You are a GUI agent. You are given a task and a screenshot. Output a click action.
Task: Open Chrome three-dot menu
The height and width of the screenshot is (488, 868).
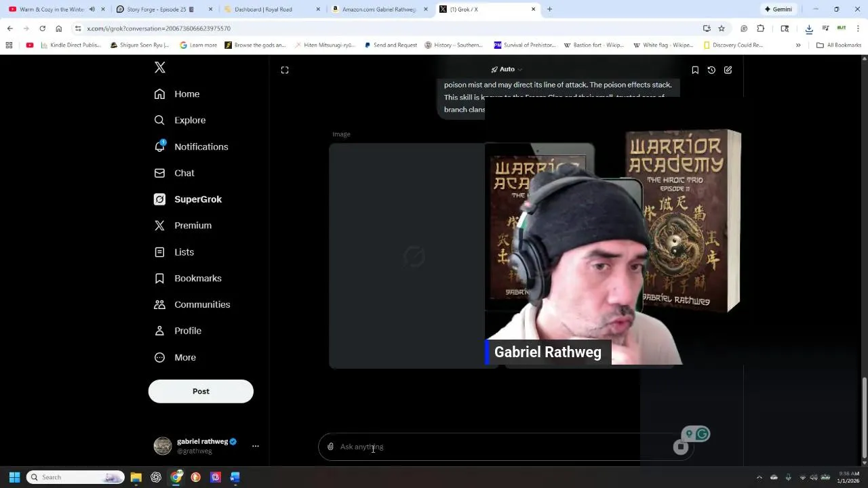pyautogui.click(x=859, y=28)
